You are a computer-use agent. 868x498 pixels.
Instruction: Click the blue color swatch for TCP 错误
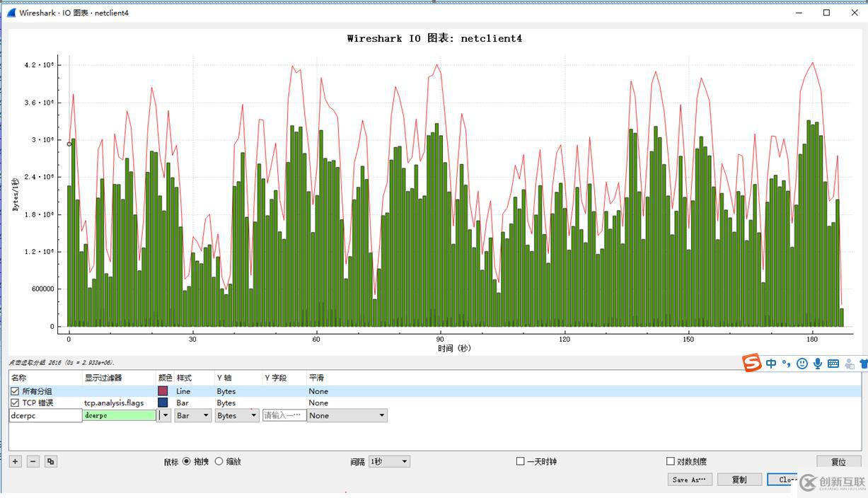coord(163,403)
